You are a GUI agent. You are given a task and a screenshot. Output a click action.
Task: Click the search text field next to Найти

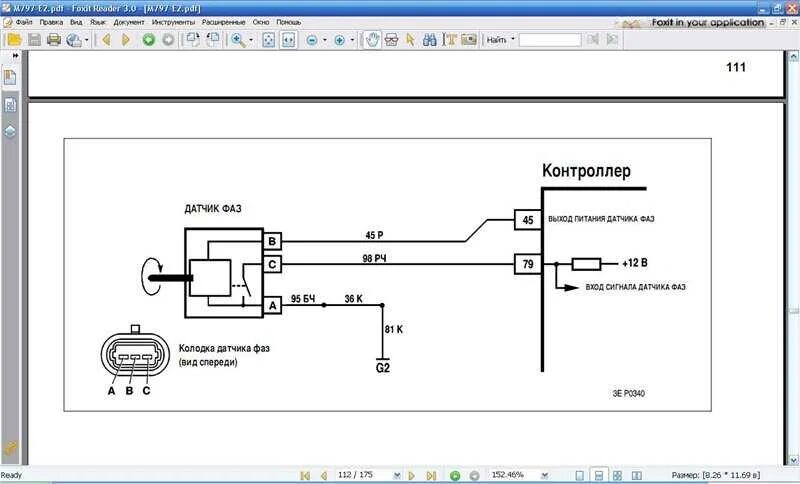[549, 40]
